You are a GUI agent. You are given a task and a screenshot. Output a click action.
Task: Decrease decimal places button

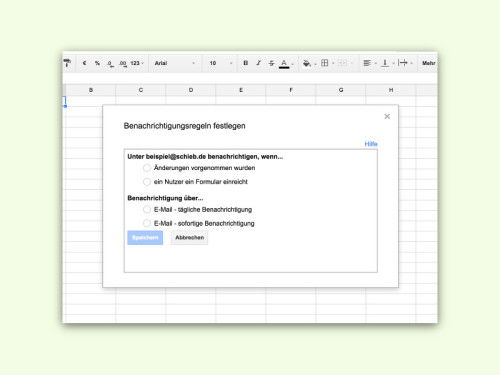pyautogui.click(x=110, y=63)
